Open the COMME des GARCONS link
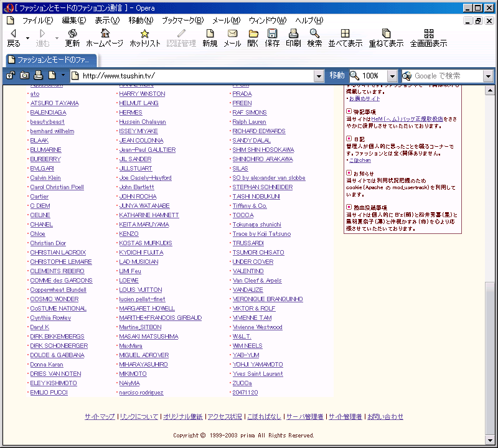This screenshot has width=498, height=448. (61, 281)
